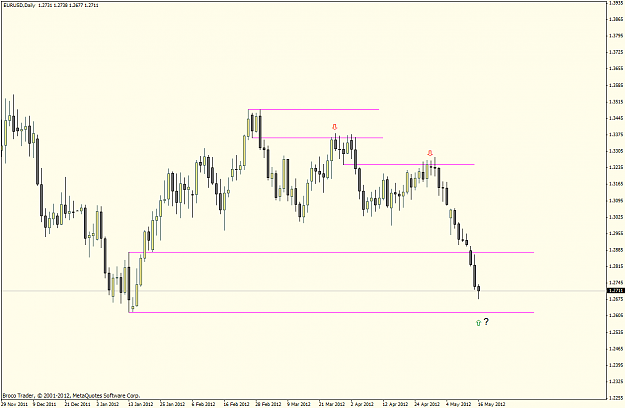Click the 29 Nov 2011 date label
625x408 pixels.
15,404
